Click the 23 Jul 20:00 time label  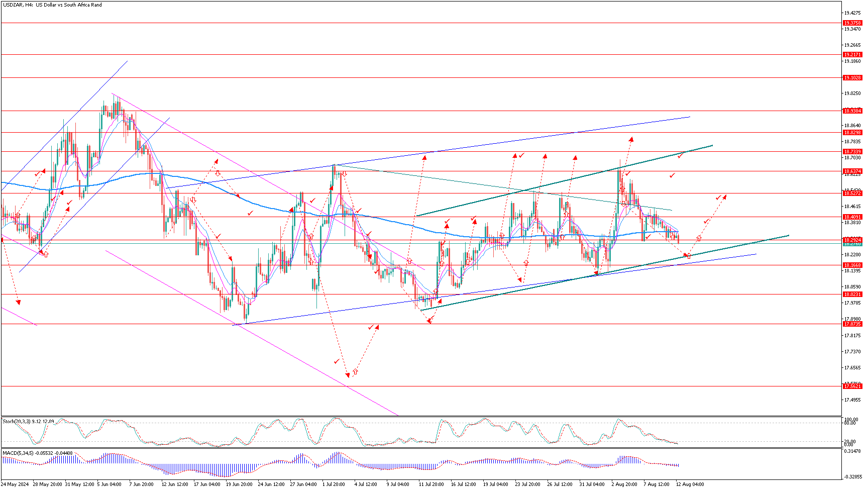click(x=527, y=484)
